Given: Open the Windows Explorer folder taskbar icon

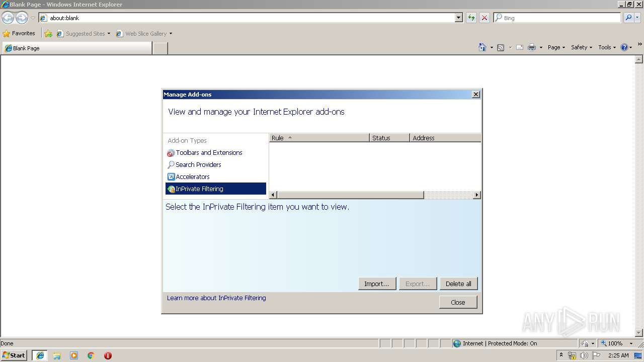Looking at the screenshot, I should tap(57, 355).
